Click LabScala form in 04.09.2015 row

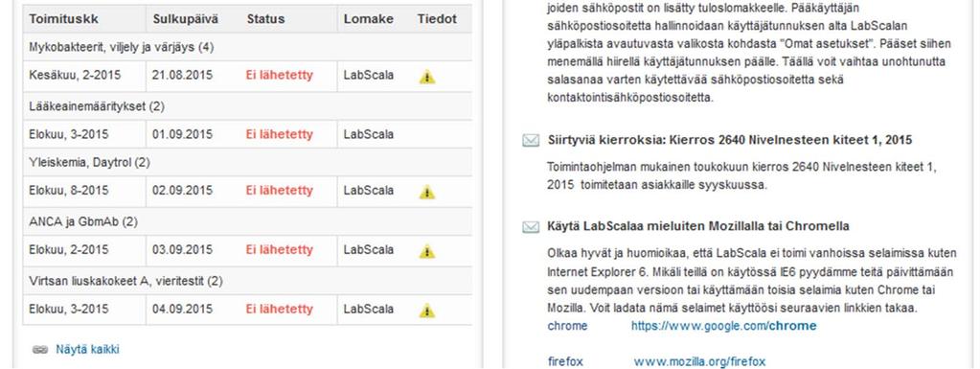click(369, 310)
